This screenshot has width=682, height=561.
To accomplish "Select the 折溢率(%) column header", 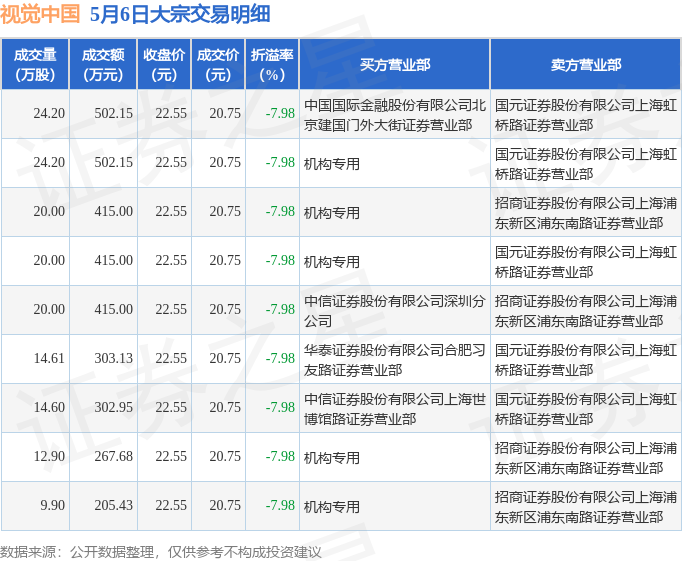I will click(x=272, y=64).
